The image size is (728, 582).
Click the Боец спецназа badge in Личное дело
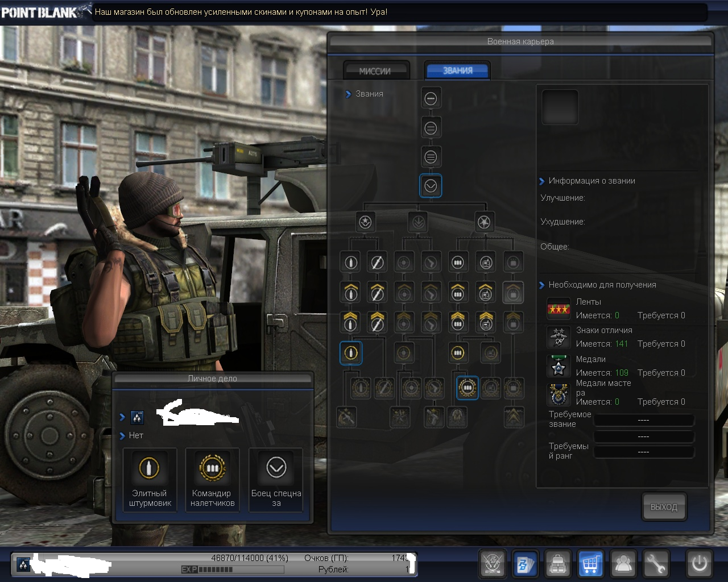coord(276,480)
